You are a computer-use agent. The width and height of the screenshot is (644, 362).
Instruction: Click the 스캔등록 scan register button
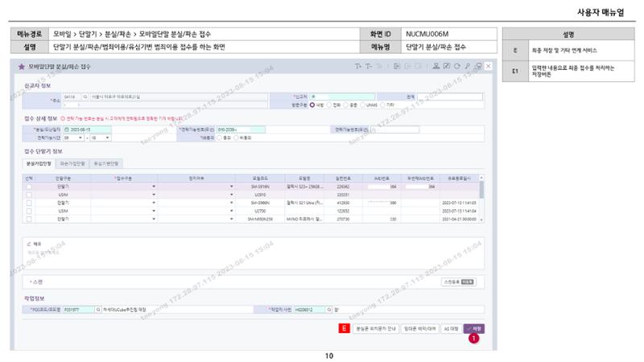pos(459,282)
